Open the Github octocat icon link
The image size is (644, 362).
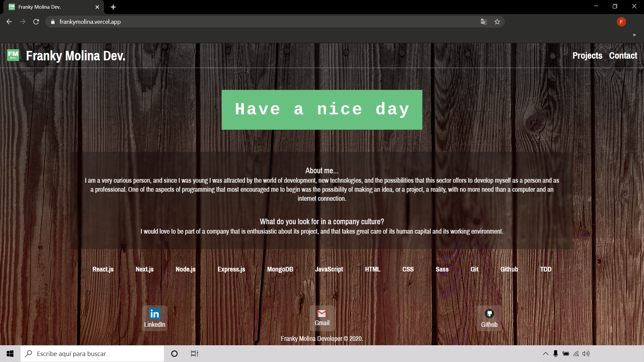tap(489, 318)
